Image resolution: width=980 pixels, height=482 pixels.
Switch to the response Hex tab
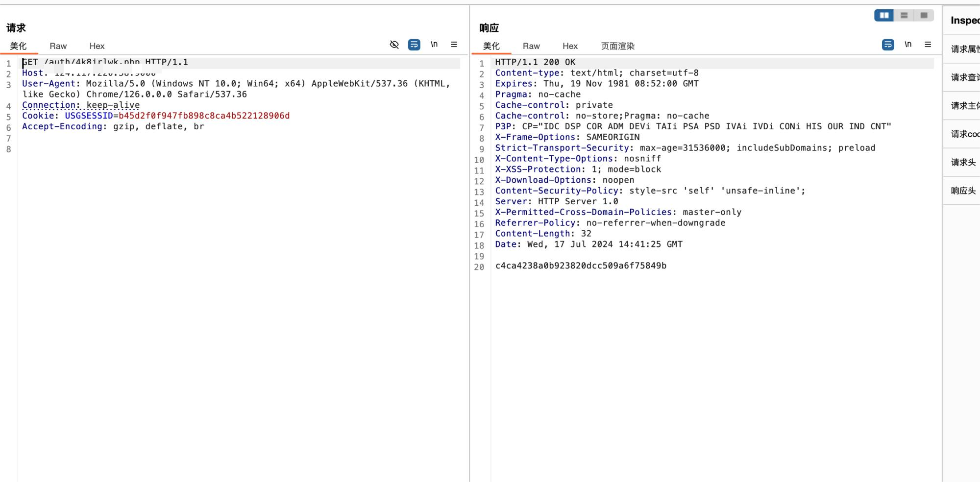[570, 46]
